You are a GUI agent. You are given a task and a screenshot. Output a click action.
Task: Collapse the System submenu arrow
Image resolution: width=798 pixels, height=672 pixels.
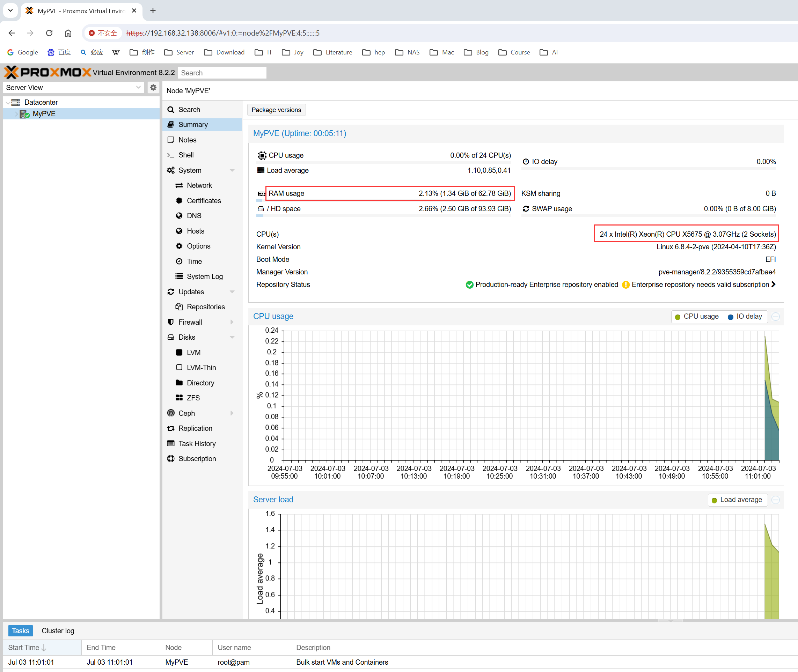click(232, 170)
